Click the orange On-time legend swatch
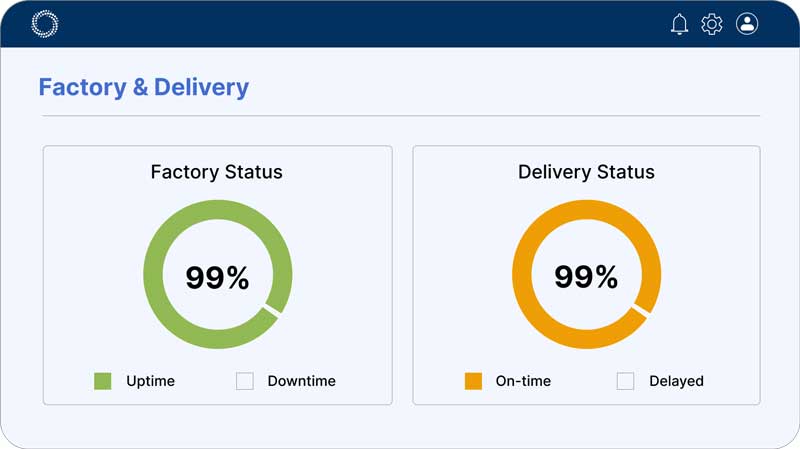Screen dimensions: 800x449 tap(473, 381)
